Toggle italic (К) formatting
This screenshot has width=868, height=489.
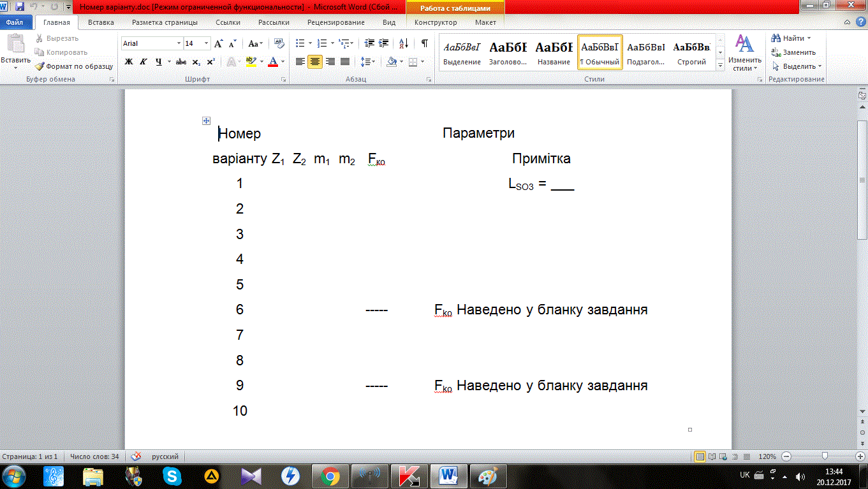143,62
